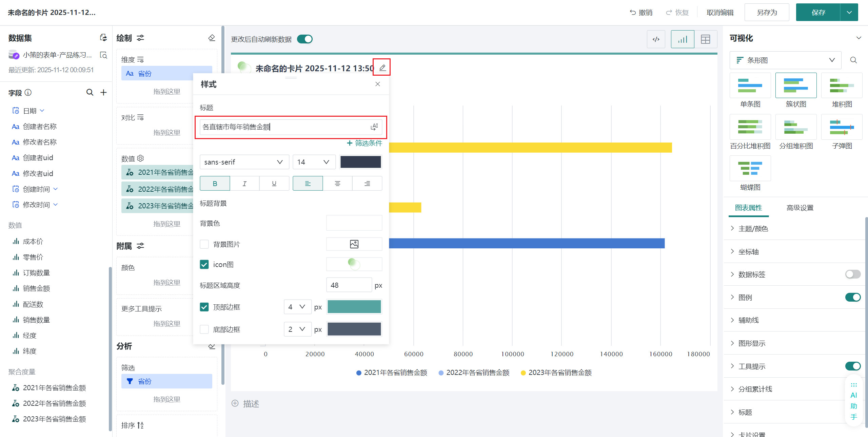868x437 pixels.
Task: Open the sans-serif font dropdown
Action: 244,162
